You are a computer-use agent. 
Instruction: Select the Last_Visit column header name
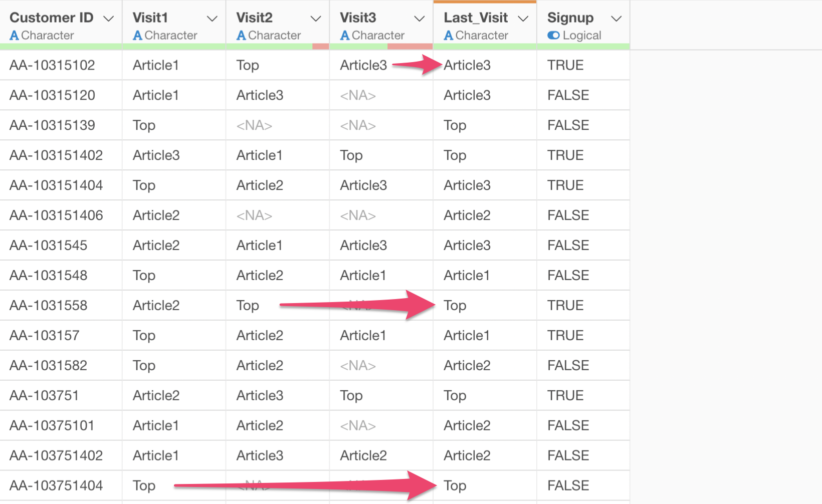tap(476, 18)
